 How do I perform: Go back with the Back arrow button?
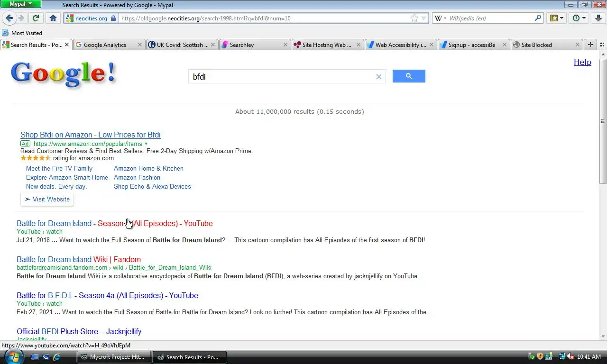(9, 18)
